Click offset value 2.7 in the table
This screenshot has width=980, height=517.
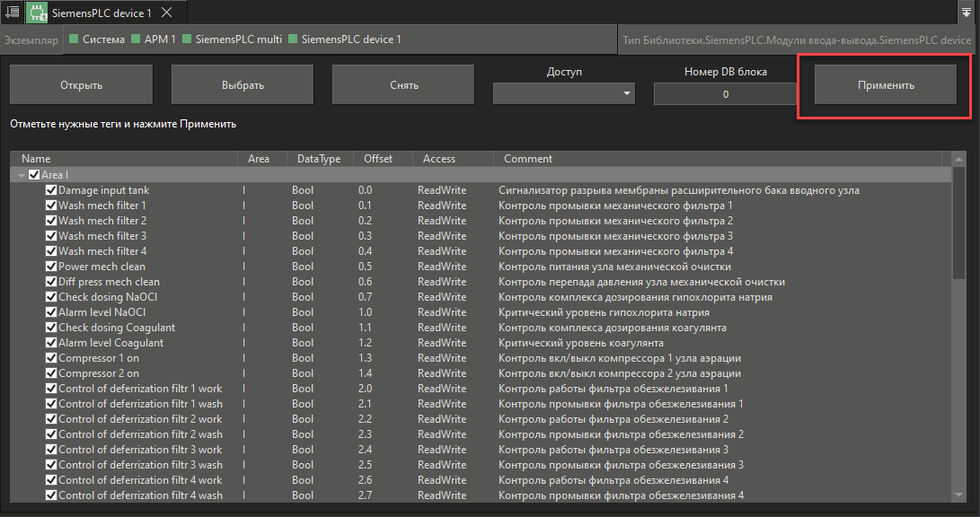coord(365,495)
